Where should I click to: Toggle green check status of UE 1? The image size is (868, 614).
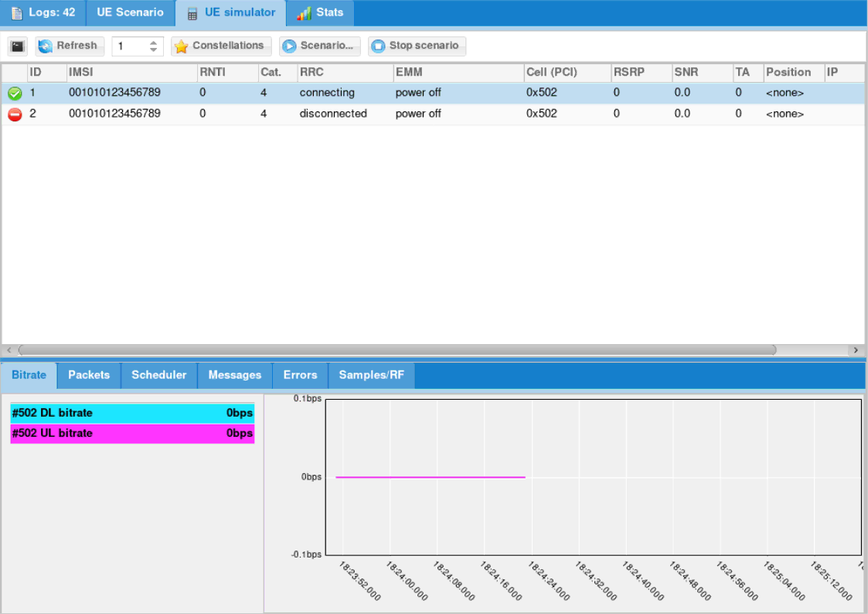(15, 94)
